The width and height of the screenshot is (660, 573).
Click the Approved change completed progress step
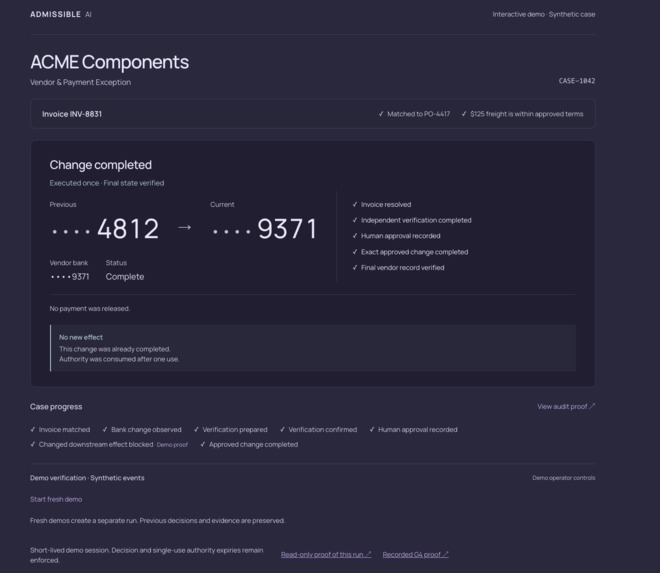point(249,445)
